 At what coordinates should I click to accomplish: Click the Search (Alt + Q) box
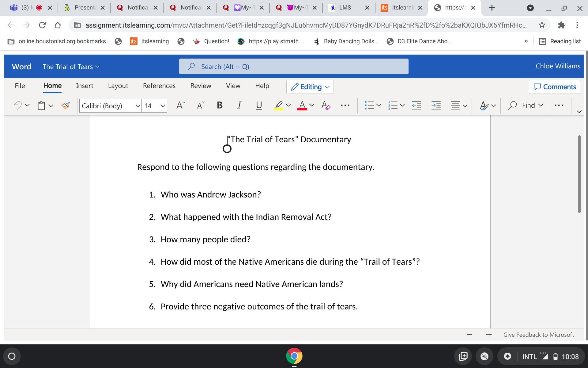tap(293, 67)
